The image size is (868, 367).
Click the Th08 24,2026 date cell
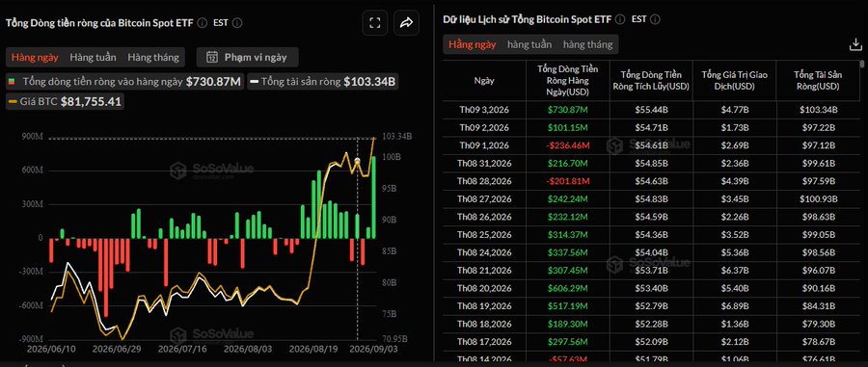click(x=483, y=252)
